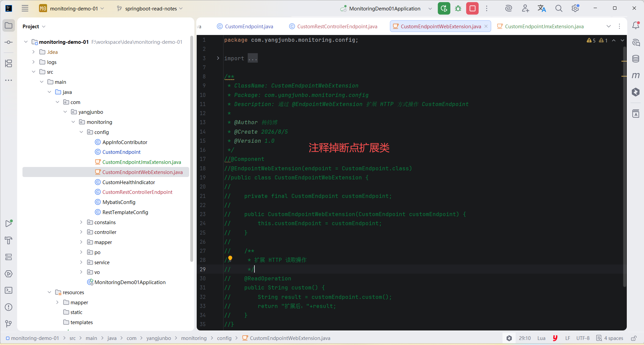The image size is (644, 345).
Task: Open the Maven tool window
Action: point(636,75)
